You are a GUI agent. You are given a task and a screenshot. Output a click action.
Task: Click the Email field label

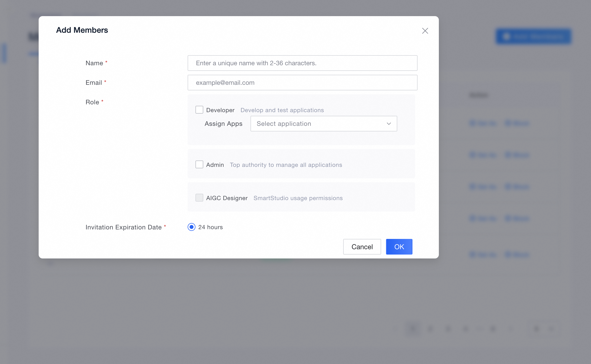[93, 83]
